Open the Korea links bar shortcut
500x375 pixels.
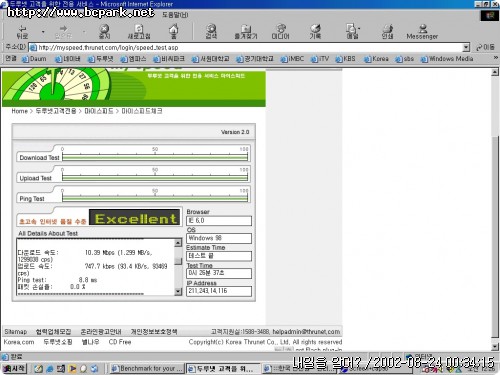(376, 59)
